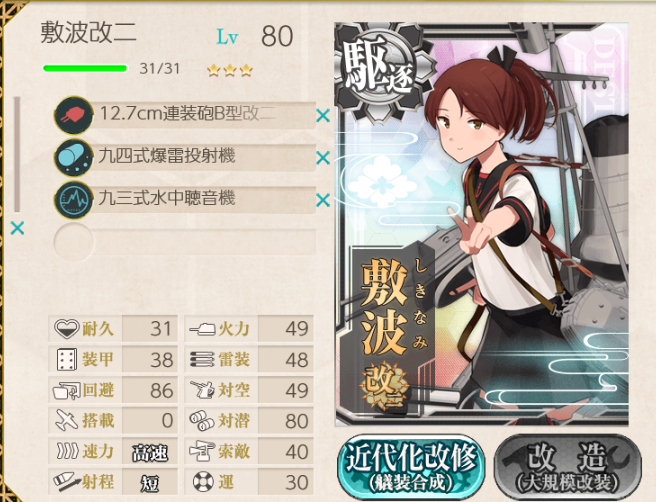The width and height of the screenshot is (656, 502).
Task: Click the 敷波改二 ship card image
Action: (x=482, y=224)
